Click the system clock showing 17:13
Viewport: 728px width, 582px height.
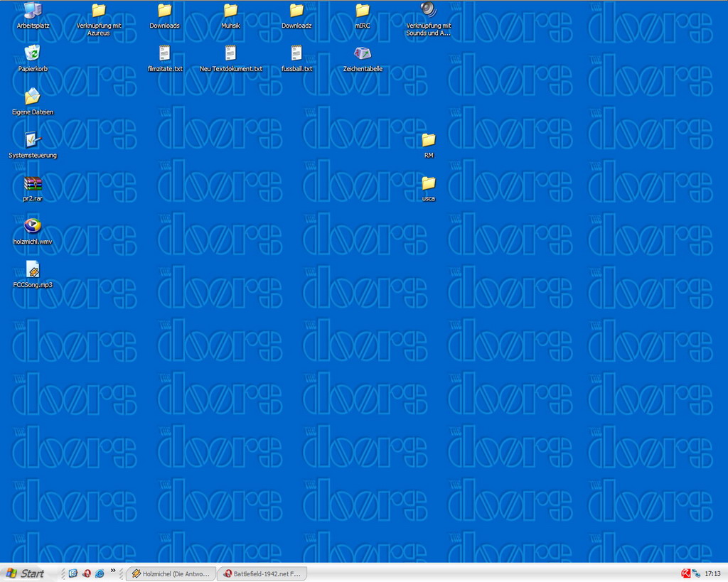tap(712, 573)
